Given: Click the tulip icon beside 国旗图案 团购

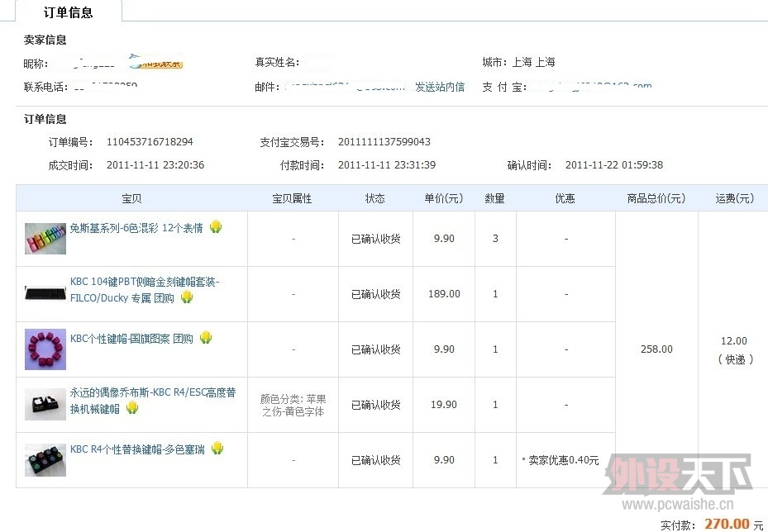Looking at the screenshot, I should 206,337.
